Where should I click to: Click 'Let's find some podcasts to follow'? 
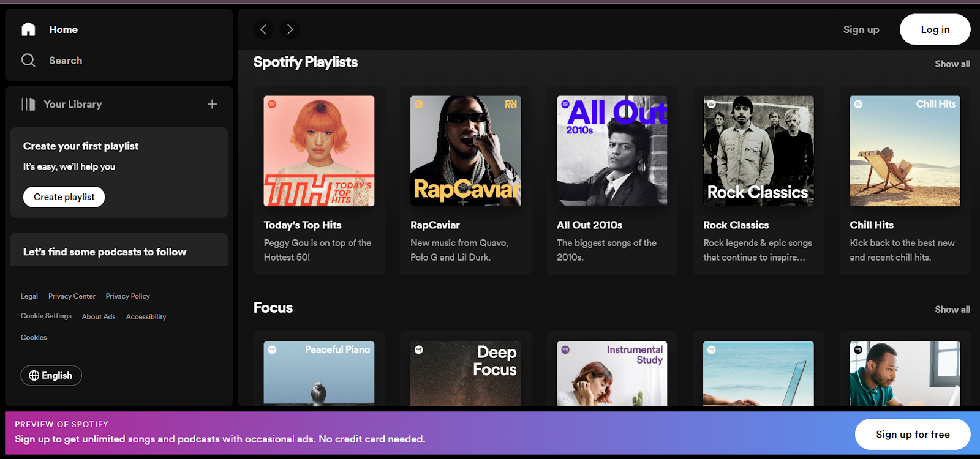(x=105, y=252)
